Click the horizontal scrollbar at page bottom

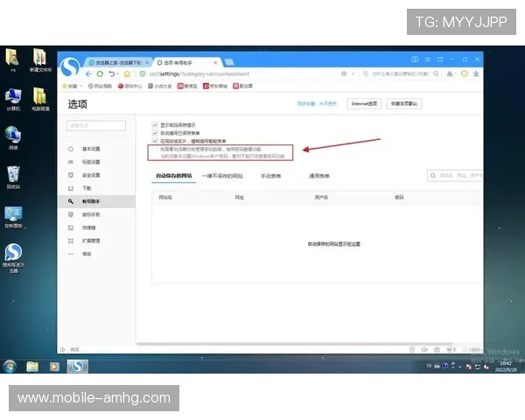295,344
